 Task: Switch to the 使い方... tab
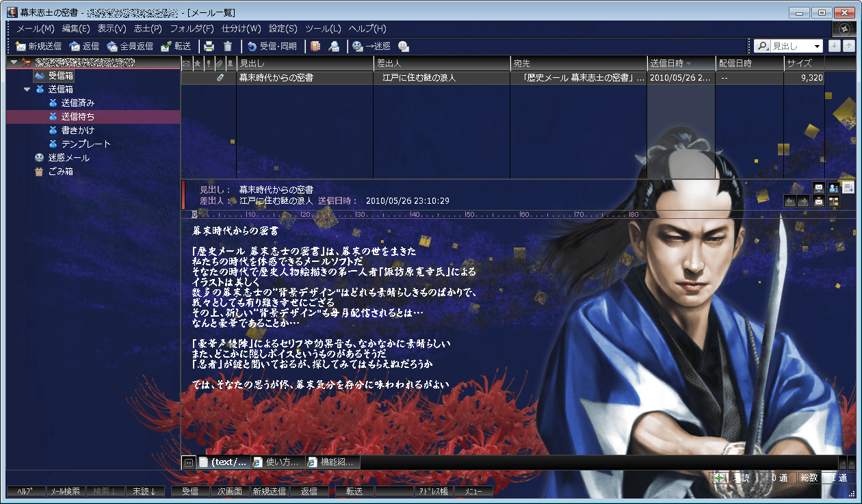(279, 462)
